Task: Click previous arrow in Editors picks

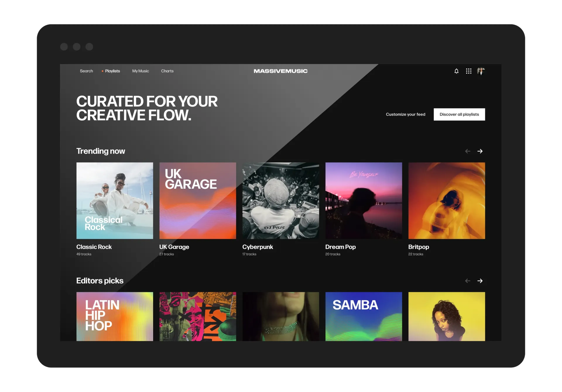Action: pos(467,281)
